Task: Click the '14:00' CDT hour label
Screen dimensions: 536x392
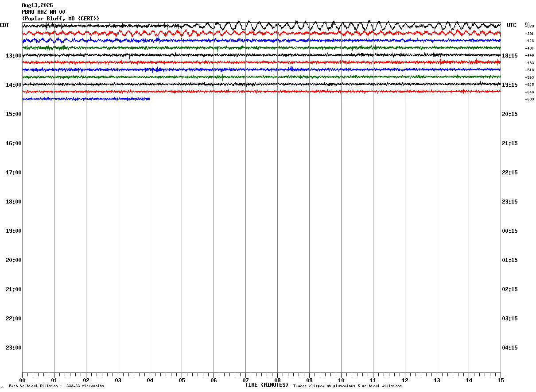Action: coord(14,85)
